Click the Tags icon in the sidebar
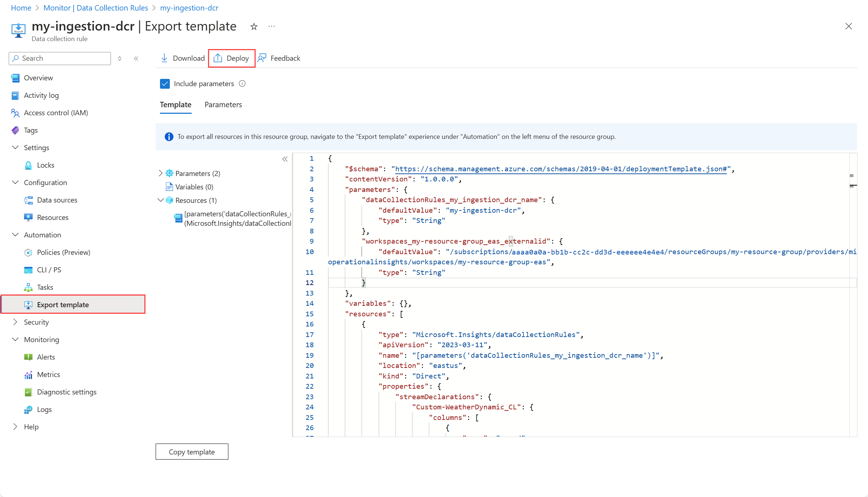This screenshot has height=497, width=868. (x=15, y=130)
